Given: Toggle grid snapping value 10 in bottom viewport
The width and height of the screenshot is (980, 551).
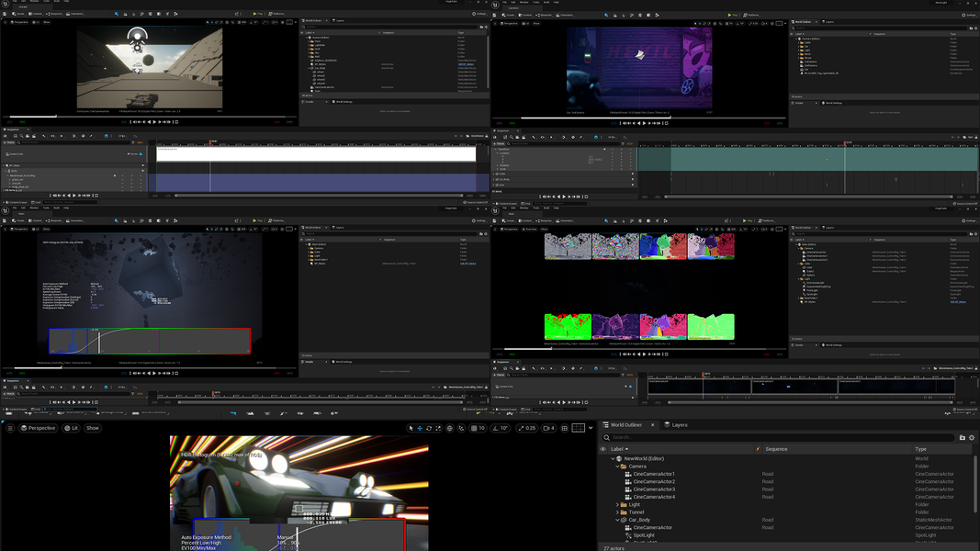Looking at the screenshot, I should tap(479, 428).
